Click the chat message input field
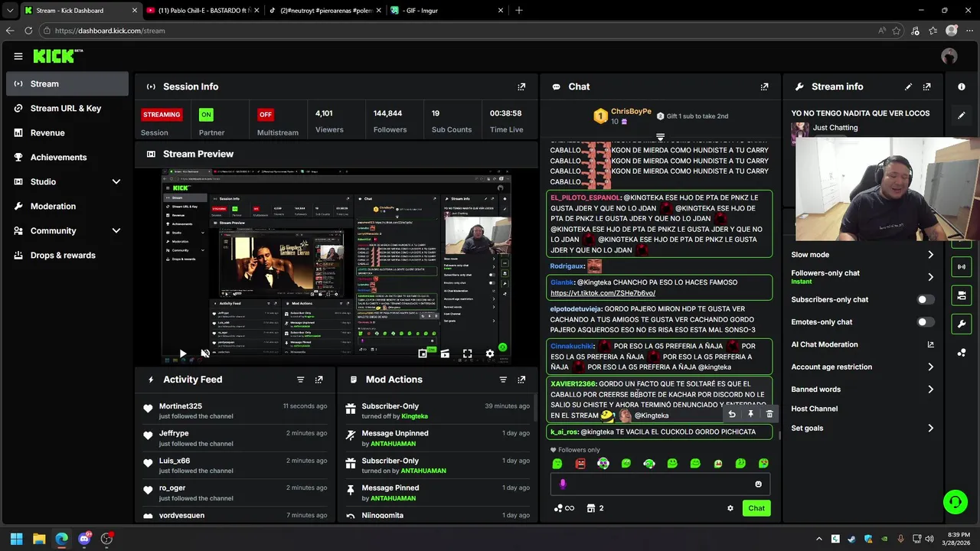 tap(658, 484)
